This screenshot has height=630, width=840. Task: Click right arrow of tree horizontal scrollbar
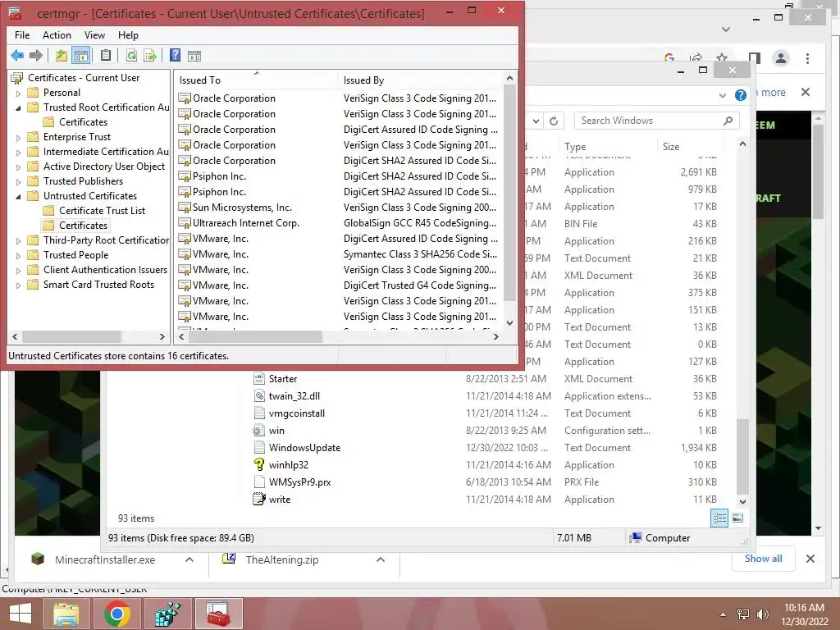pyautogui.click(x=162, y=336)
